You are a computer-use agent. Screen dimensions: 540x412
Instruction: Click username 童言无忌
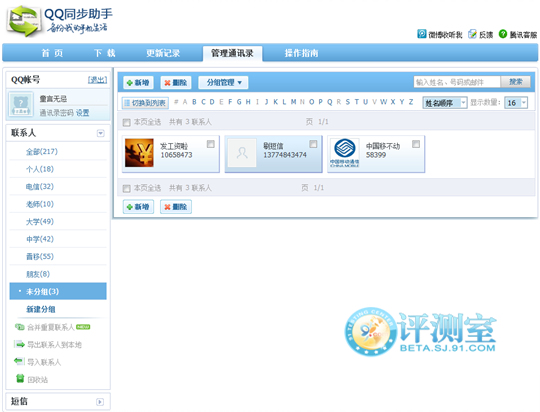tap(53, 99)
